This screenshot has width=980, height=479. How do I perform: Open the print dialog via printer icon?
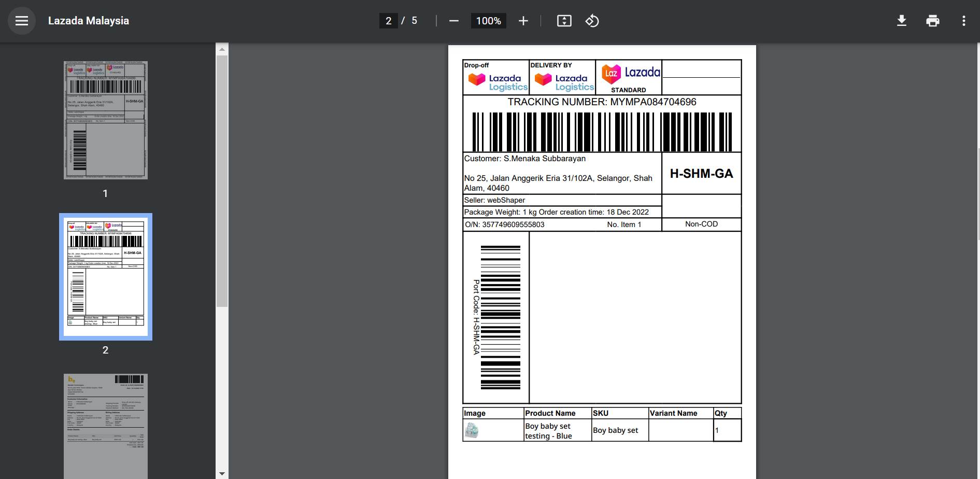tap(933, 21)
